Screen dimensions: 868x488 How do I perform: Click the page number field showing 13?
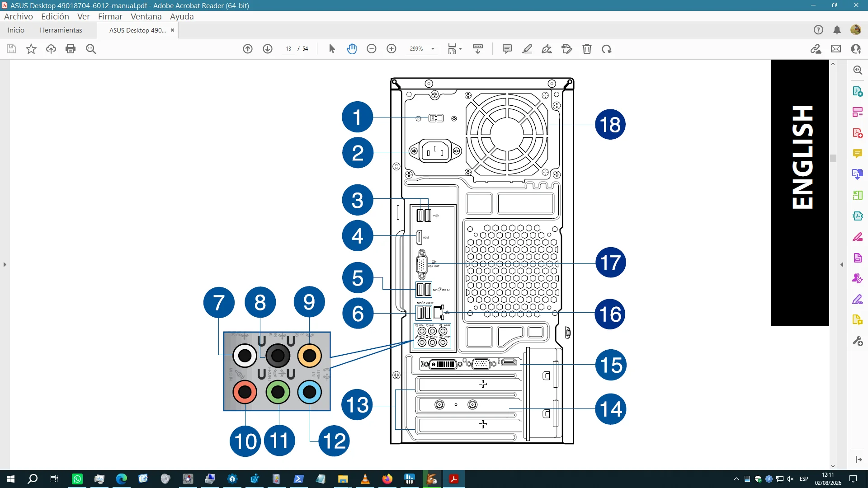tap(288, 49)
